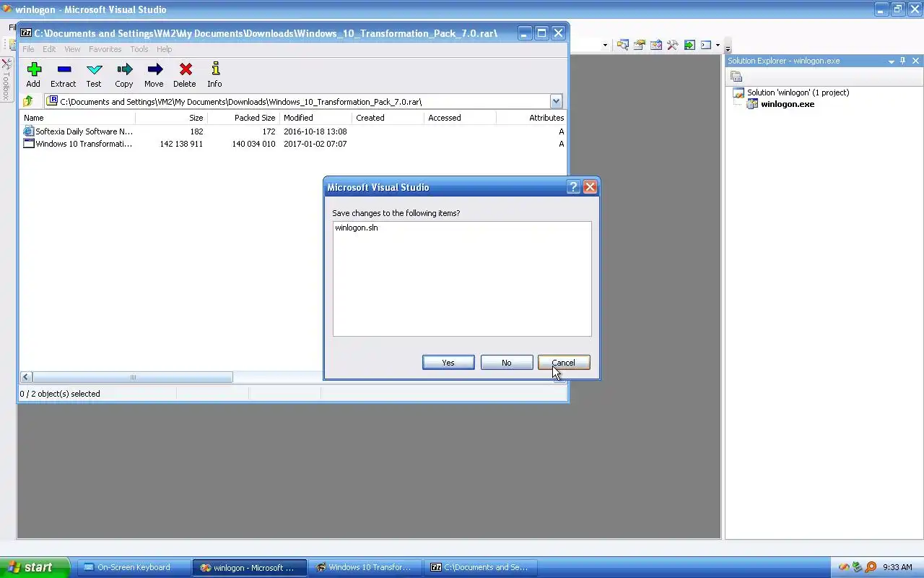Click the Command Window toolbar icon

(706, 45)
